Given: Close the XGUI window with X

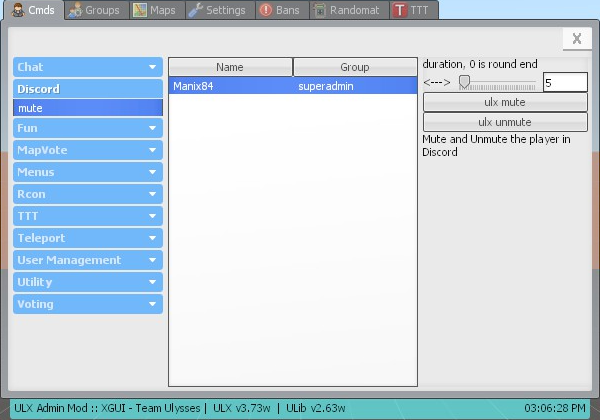Looking at the screenshot, I should tap(577, 39).
